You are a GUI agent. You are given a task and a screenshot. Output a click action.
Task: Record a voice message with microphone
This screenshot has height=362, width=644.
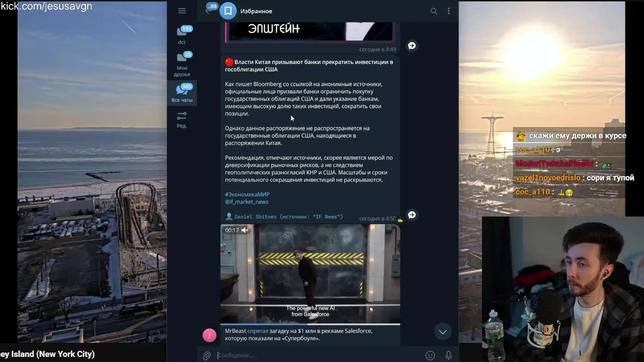pos(448,355)
